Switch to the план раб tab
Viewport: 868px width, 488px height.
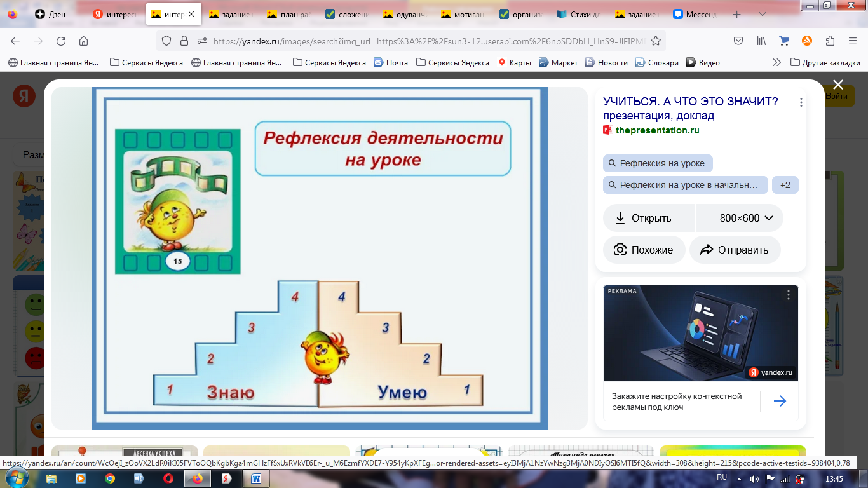pyautogui.click(x=289, y=14)
